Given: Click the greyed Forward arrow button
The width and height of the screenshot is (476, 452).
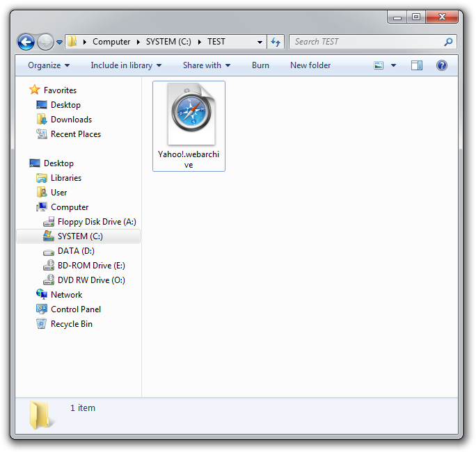Looking at the screenshot, I should click(45, 42).
